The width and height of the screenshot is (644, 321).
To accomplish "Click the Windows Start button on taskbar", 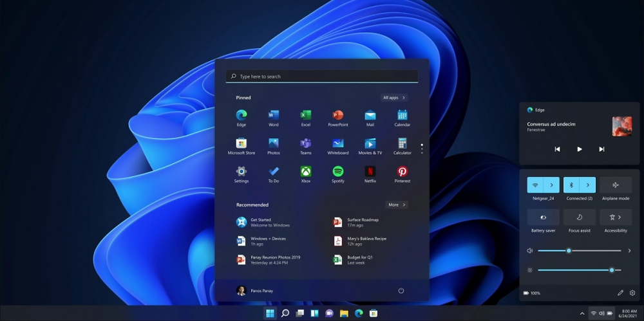I will pyautogui.click(x=270, y=313).
